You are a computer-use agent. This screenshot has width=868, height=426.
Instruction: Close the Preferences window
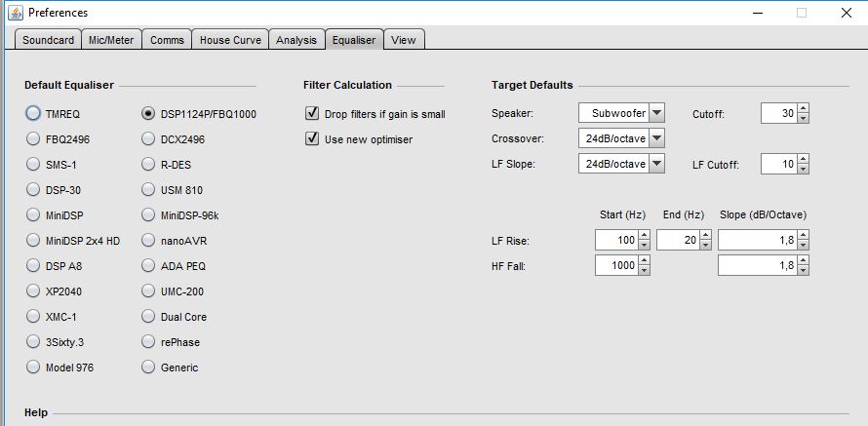pyautogui.click(x=847, y=13)
